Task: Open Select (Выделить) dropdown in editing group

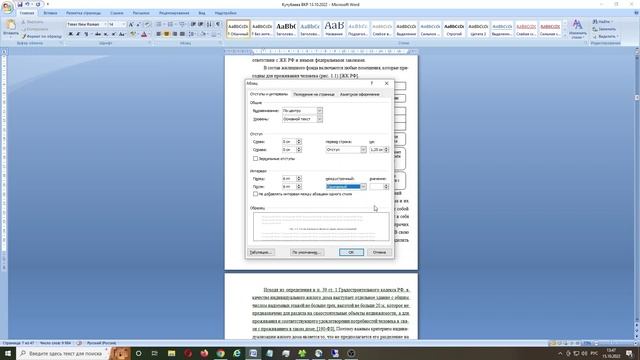Action: coord(606,36)
